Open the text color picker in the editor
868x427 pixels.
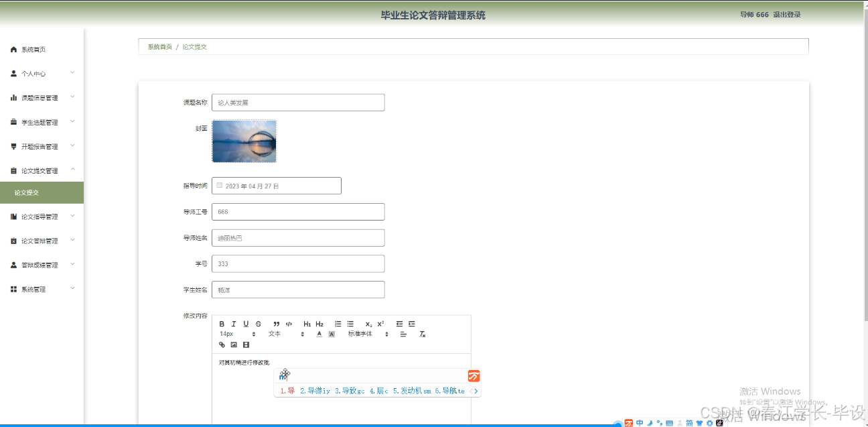coord(319,333)
